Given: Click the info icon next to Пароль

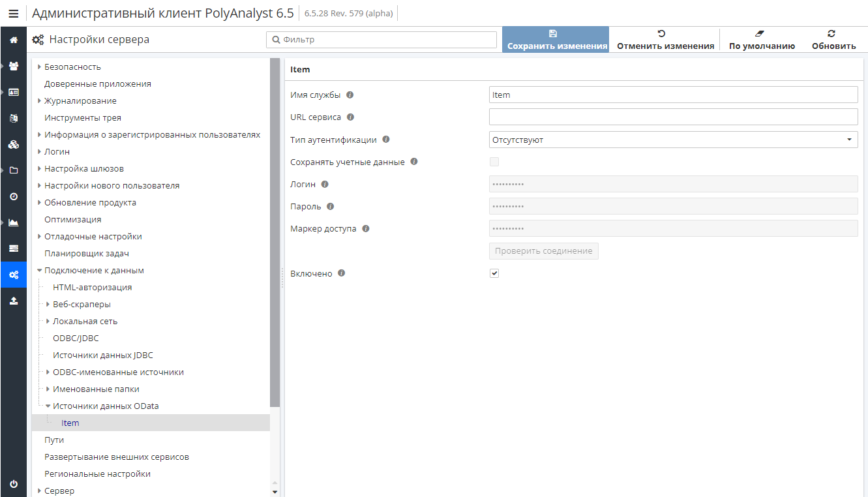Looking at the screenshot, I should pyautogui.click(x=330, y=206).
